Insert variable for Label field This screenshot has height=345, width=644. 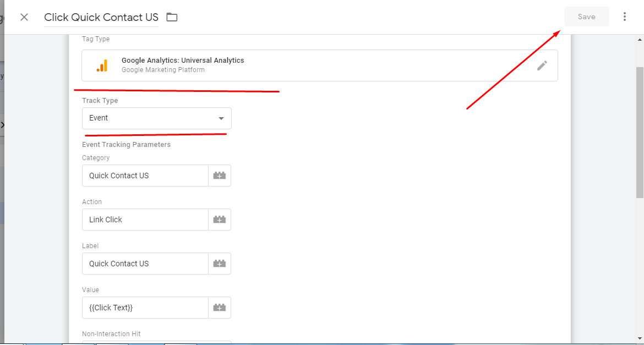coord(220,263)
